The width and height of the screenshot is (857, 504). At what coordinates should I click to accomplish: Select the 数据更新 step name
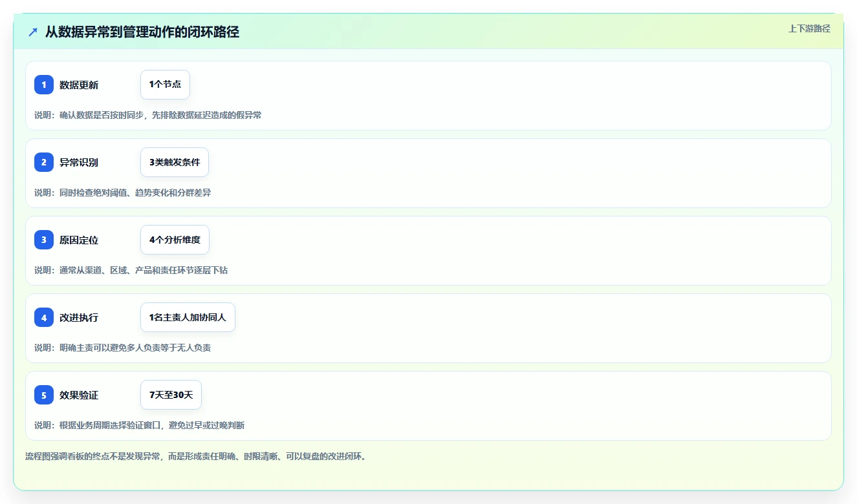(79, 85)
